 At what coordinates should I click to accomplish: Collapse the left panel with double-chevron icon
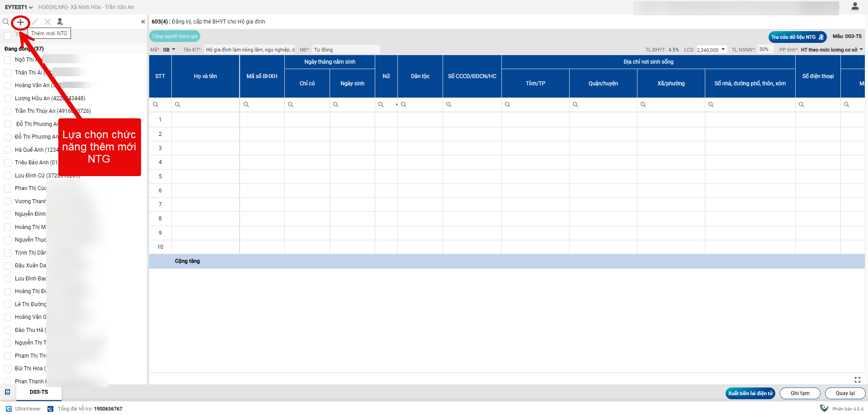click(143, 22)
